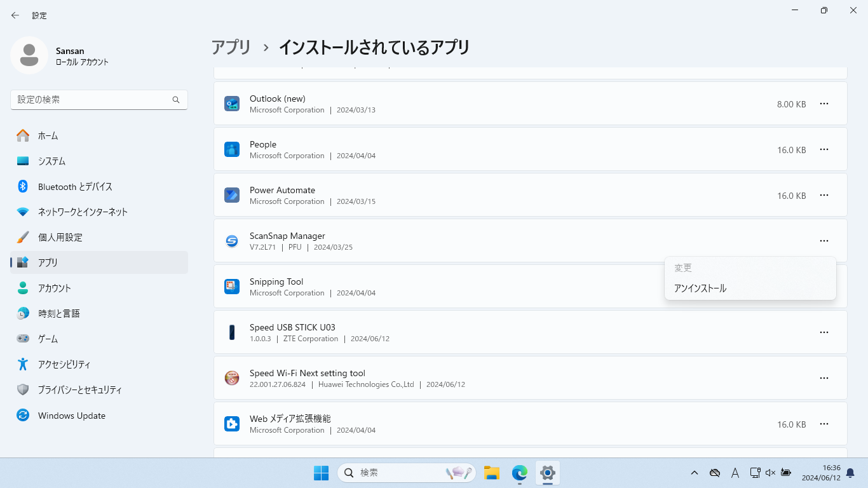868x488 pixels.
Task: Click the Speed USB STICK U03 icon
Action: pyautogui.click(x=232, y=332)
